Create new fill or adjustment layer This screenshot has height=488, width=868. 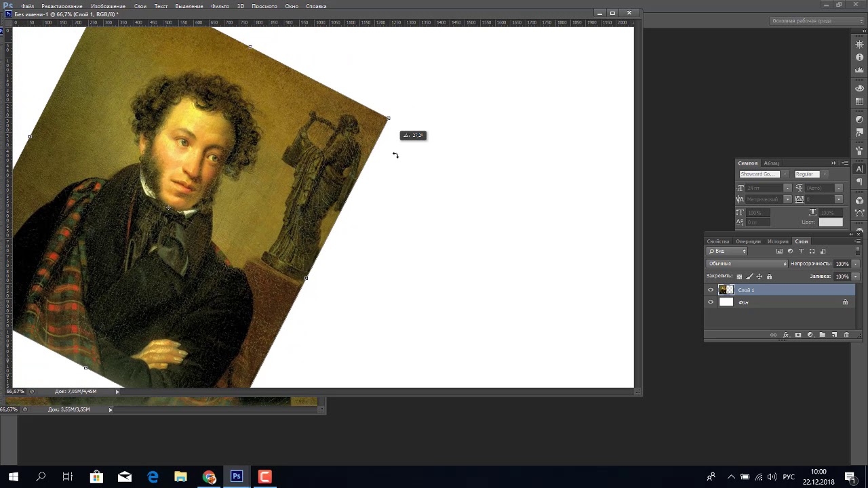[x=810, y=335]
